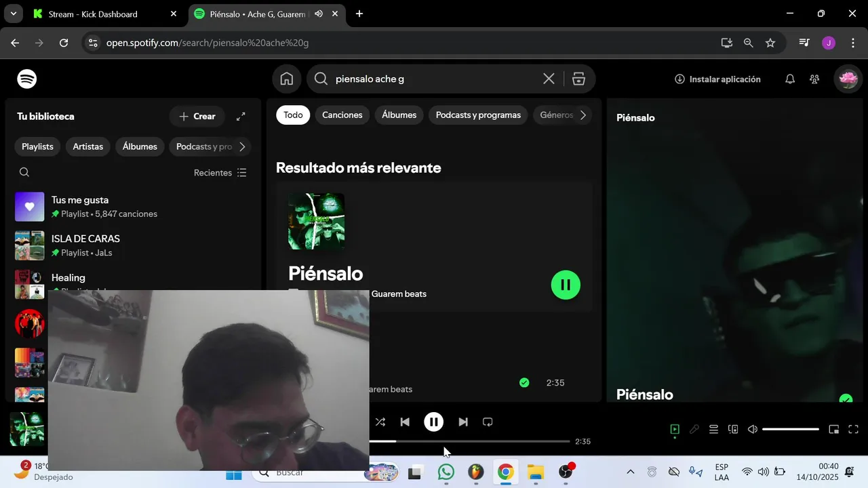This screenshot has width=868, height=488.
Task: Toggle shuffle playback
Action: pos(380,422)
